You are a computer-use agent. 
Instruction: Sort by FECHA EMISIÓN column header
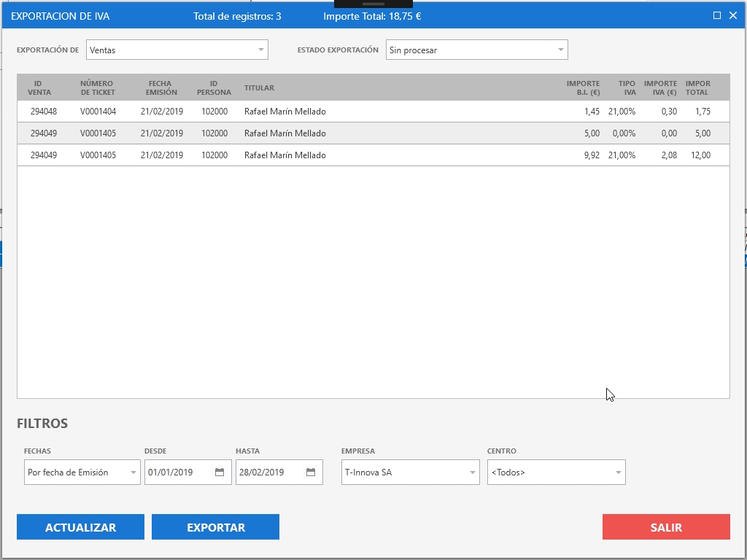click(x=161, y=87)
